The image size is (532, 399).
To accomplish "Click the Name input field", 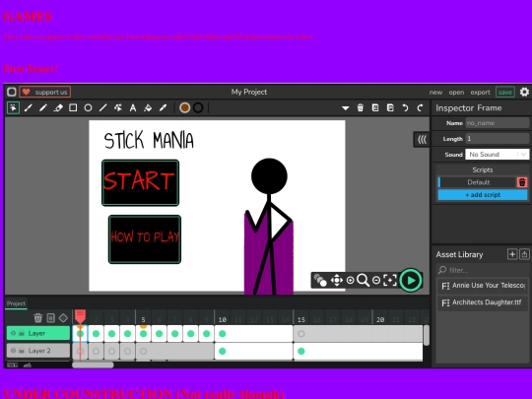I will (498, 123).
